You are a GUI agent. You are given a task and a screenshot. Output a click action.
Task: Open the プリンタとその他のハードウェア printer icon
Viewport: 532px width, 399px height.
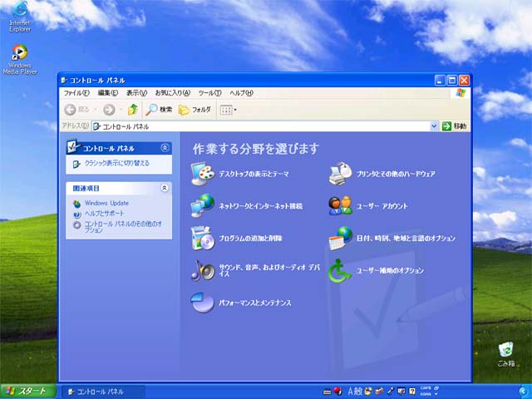coord(340,174)
